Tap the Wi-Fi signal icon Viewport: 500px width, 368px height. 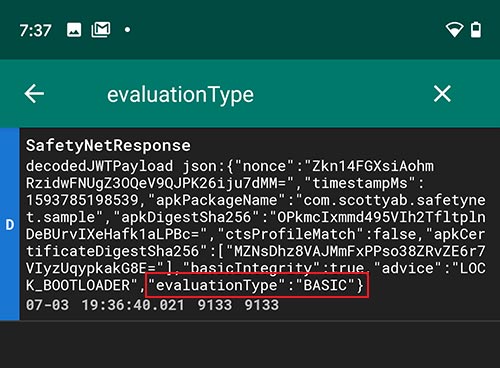[455, 30]
